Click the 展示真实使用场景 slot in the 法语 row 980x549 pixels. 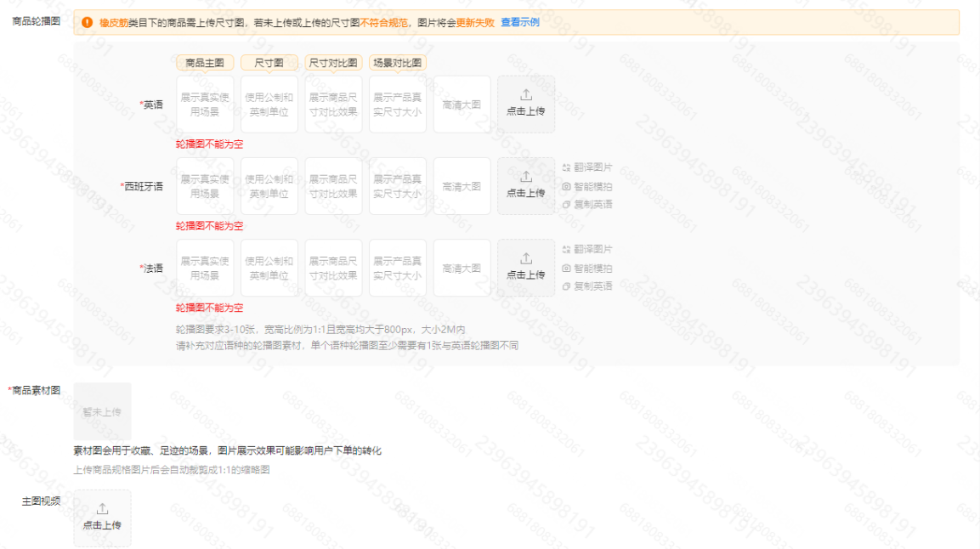pos(205,268)
